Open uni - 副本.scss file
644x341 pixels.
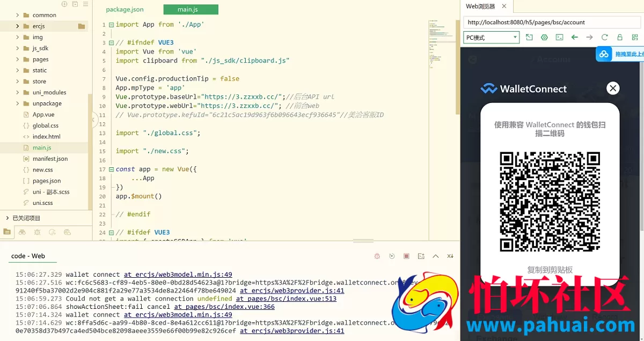pyautogui.click(x=51, y=192)
